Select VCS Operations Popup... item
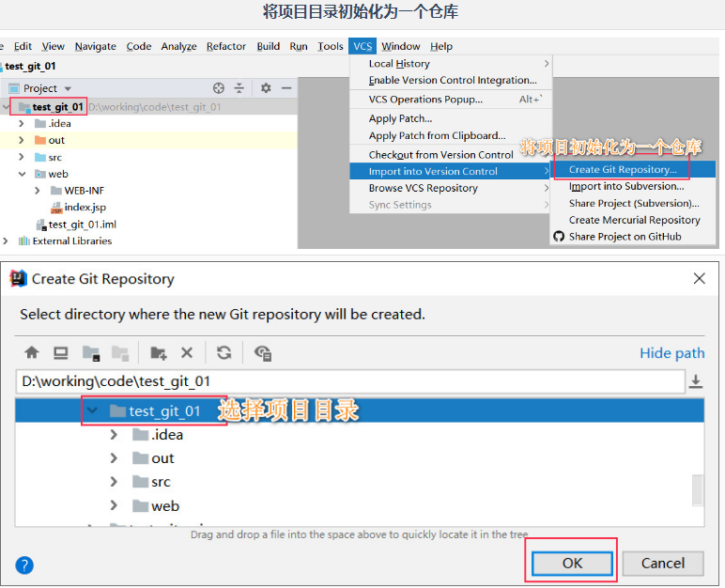This screenshot has width=725, height=588. pos(451,99)
